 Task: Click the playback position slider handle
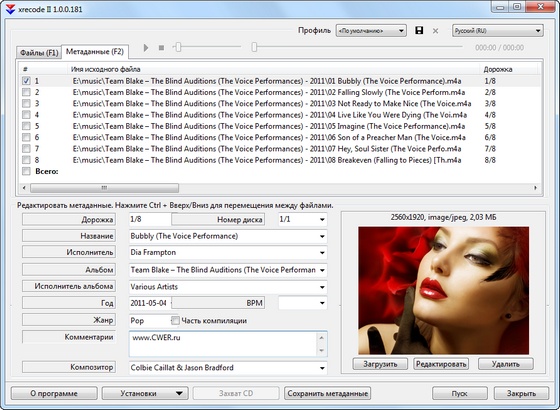[x=254, y=47]
